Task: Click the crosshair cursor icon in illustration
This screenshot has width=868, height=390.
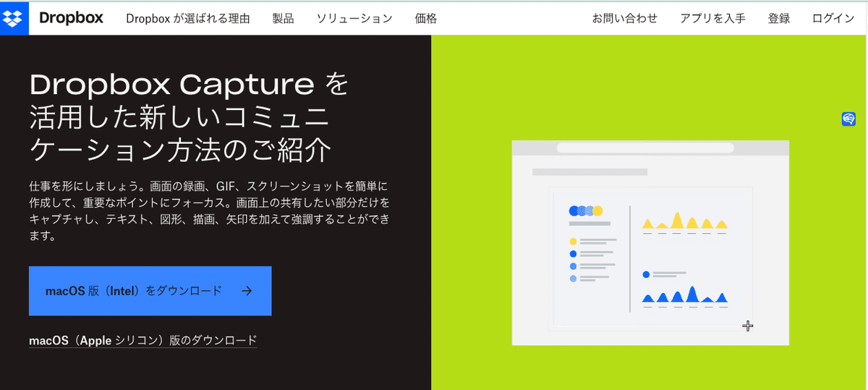Action: point(748,326)
